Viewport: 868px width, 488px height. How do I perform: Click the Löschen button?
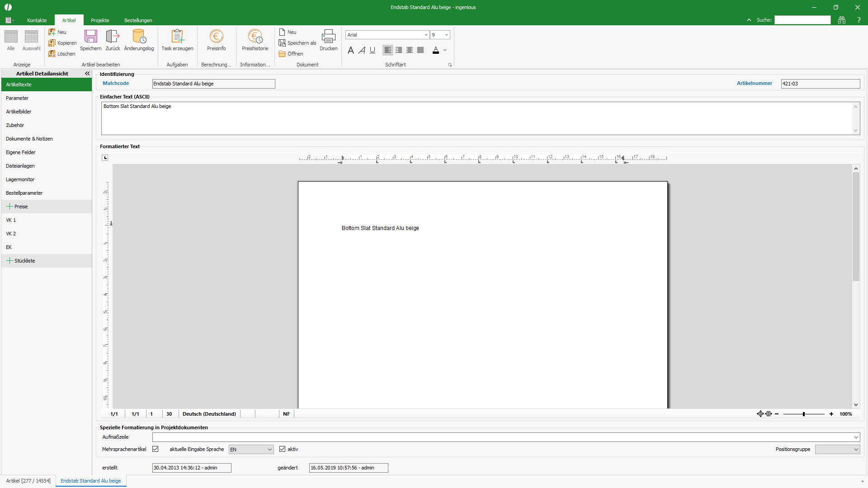tap(62, 54)
